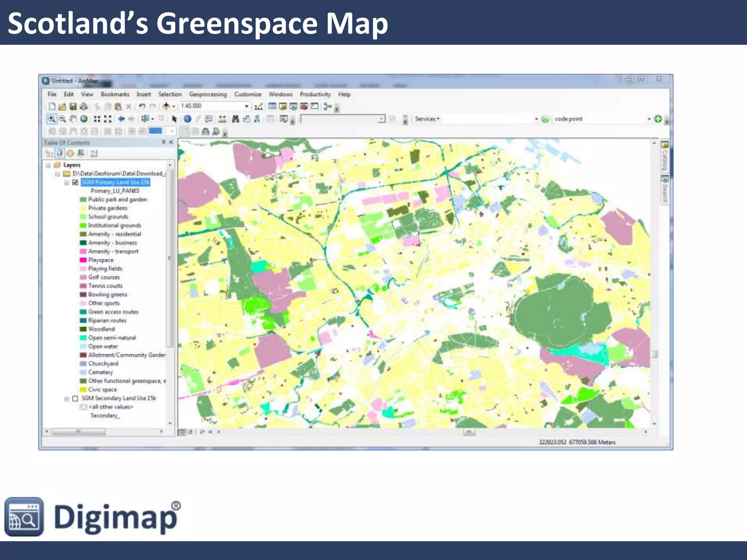Screen dimensions: 747x560
Task: Print the map
Action: (84, 106)
